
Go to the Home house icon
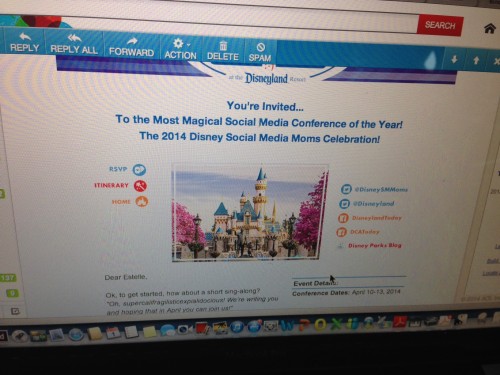click(x=489, y=29)
